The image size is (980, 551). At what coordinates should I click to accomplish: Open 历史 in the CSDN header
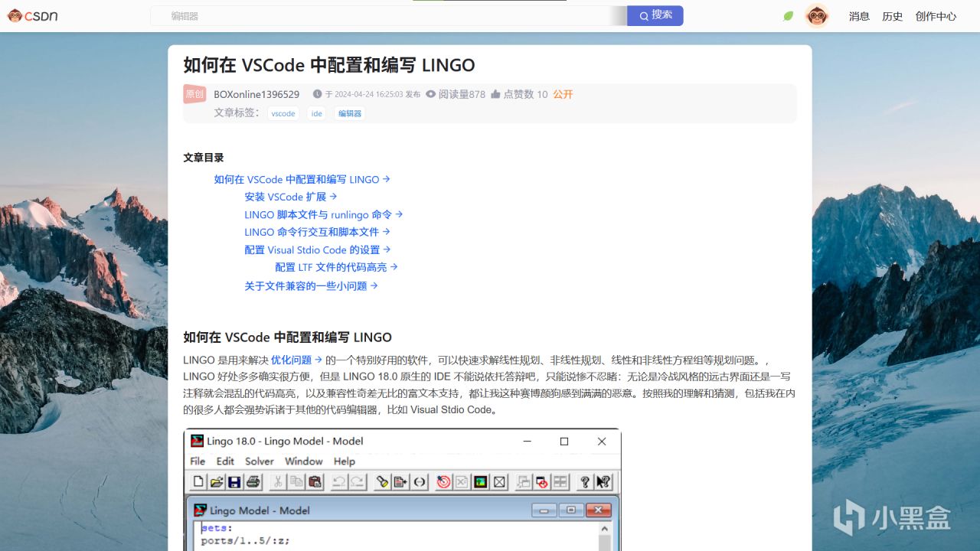click(893, 16)
